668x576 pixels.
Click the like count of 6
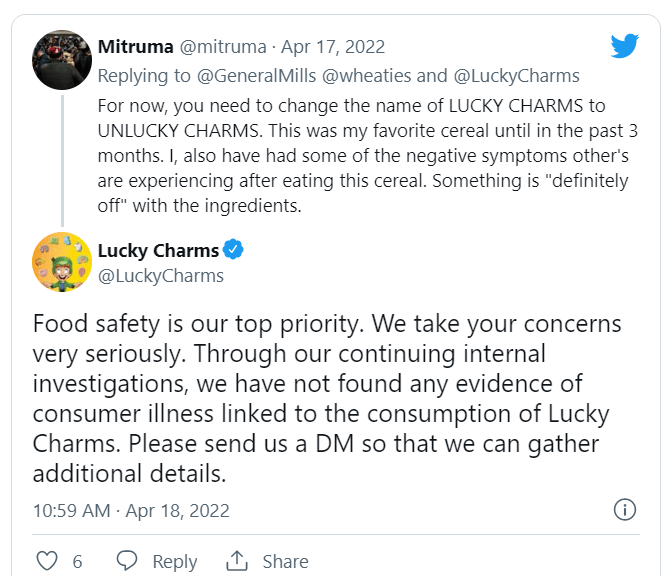coord(77,562)
